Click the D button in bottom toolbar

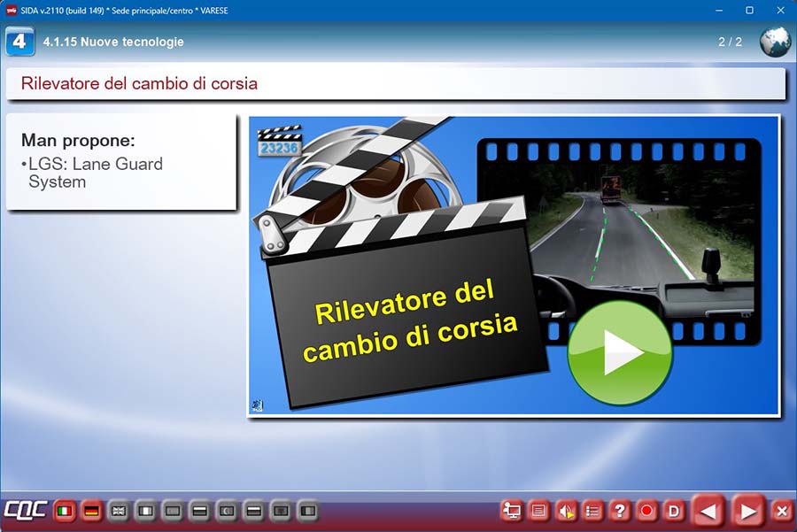[x=674, y=511]
